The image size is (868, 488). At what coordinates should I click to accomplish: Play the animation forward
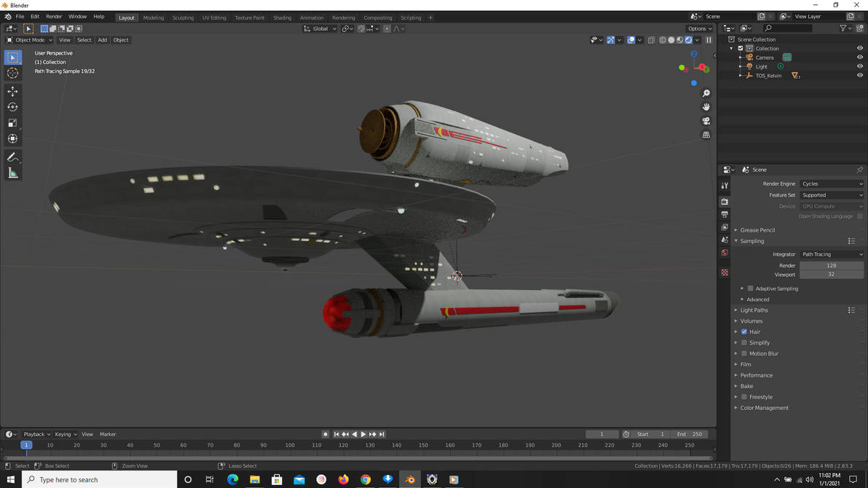coord(363,435)
